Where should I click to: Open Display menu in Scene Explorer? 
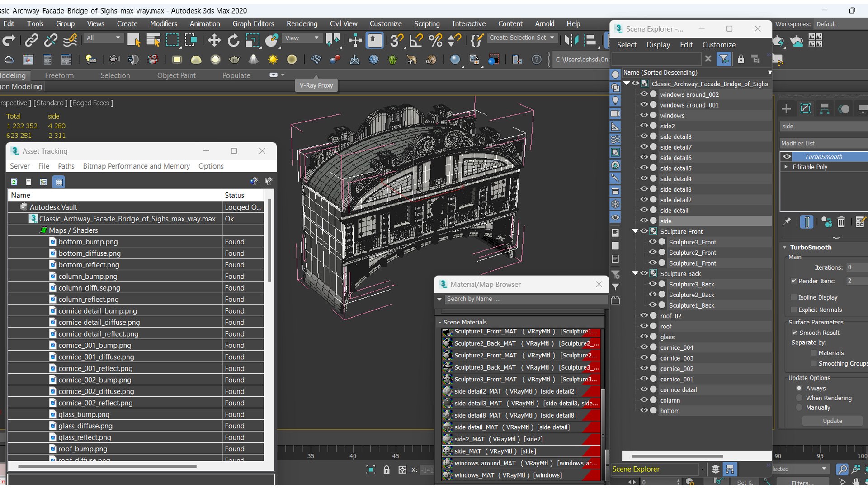click(x=658, y=45)
